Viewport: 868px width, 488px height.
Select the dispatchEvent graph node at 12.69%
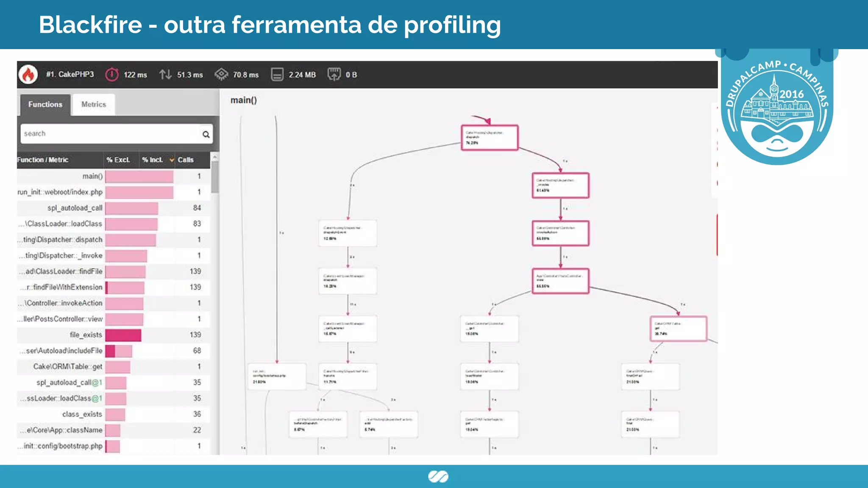(348, 233)
